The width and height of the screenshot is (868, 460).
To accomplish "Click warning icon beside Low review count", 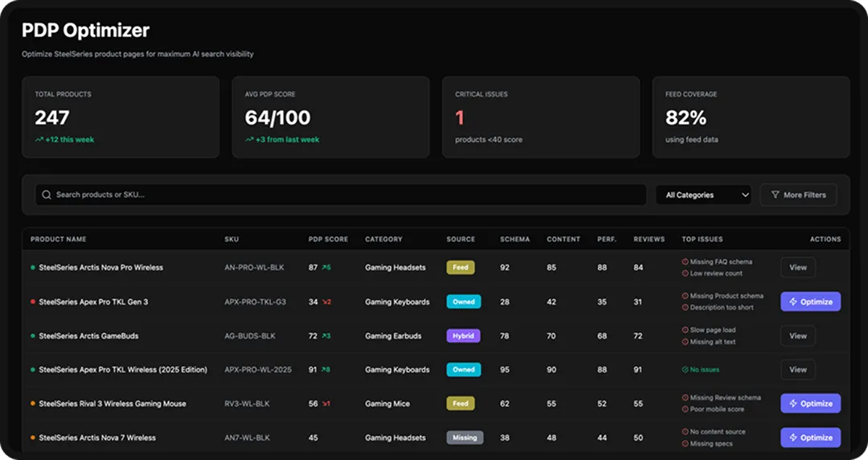I will [686, 273].
